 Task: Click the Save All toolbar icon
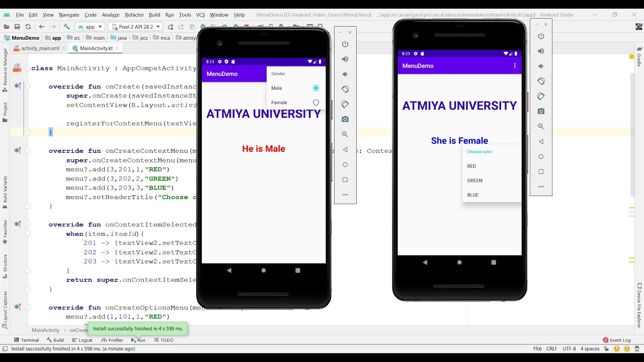coord(17,27)
